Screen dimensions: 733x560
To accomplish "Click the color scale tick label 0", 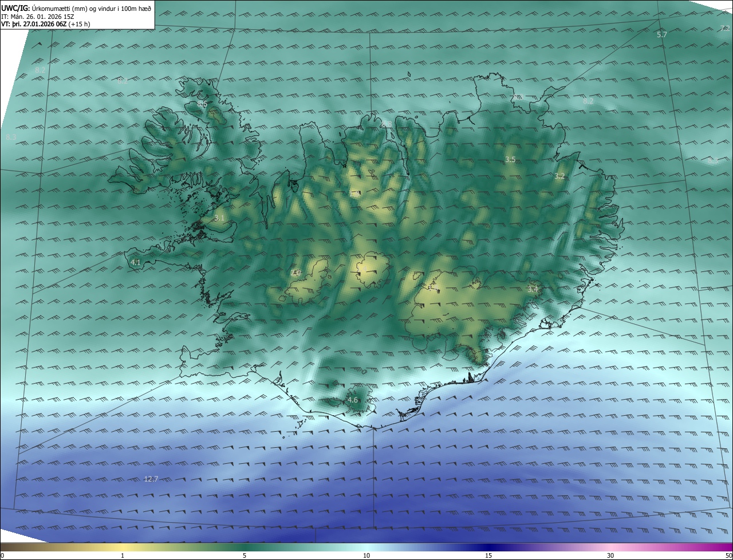I will pos(2,555).
